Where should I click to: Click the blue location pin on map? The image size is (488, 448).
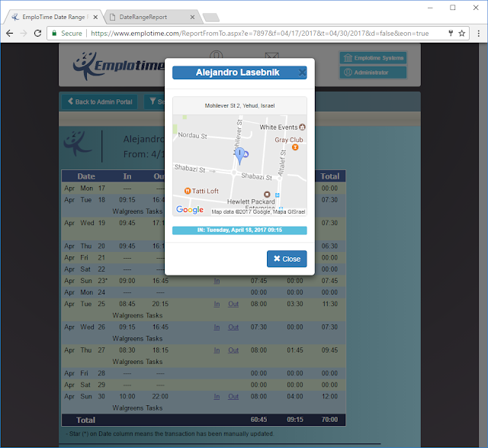pos(239,156)
